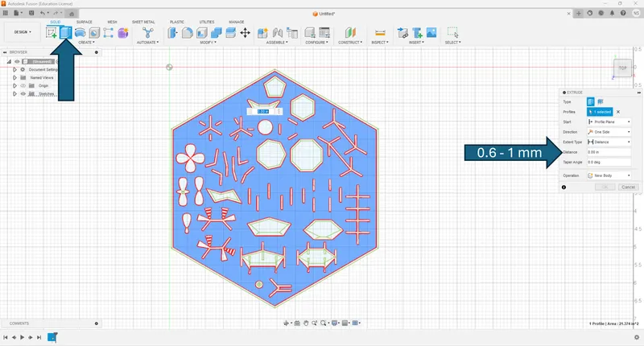The height and width of the screenshot is (346, 644).
Task: Select the Offset Face tool
Action: click(x=230, y=32)
